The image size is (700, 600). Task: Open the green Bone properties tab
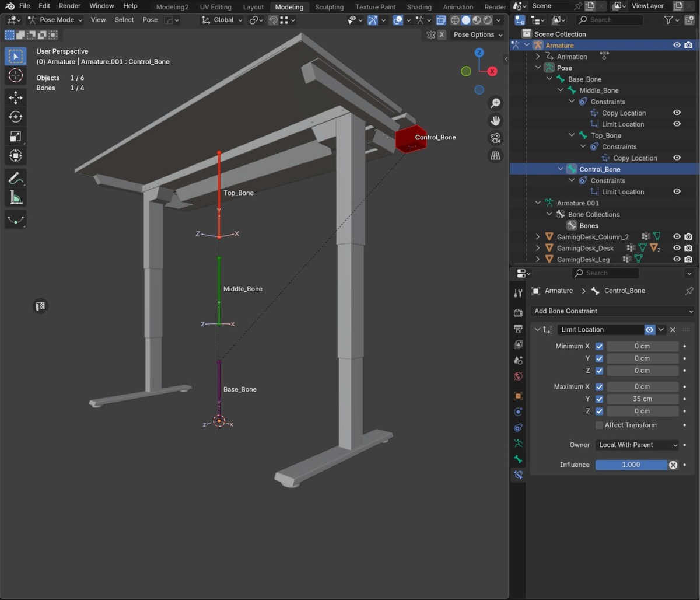(x=518, y=459)
